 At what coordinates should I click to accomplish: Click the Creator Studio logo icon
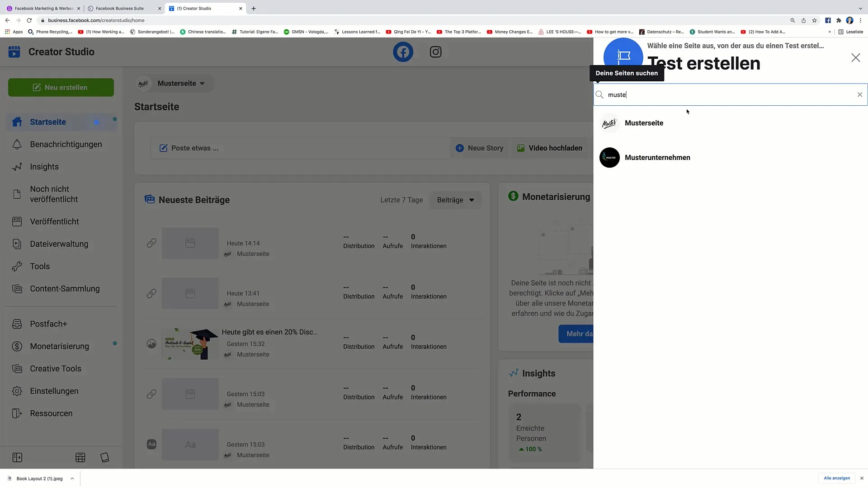click(14, 52)
